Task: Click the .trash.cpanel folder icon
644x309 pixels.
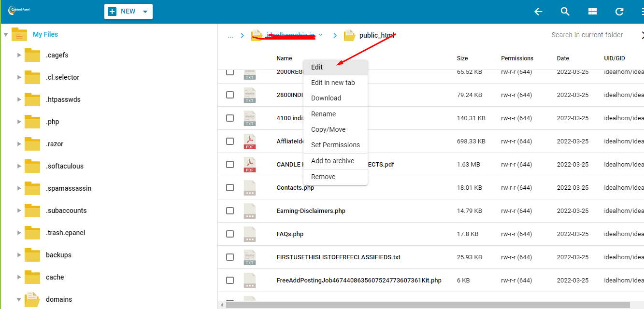Action: coord(32,233)
